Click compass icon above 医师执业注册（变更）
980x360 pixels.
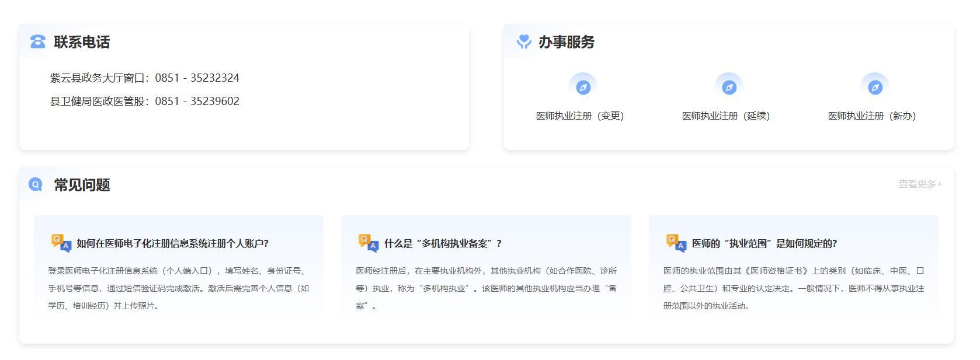coord(583,88)
